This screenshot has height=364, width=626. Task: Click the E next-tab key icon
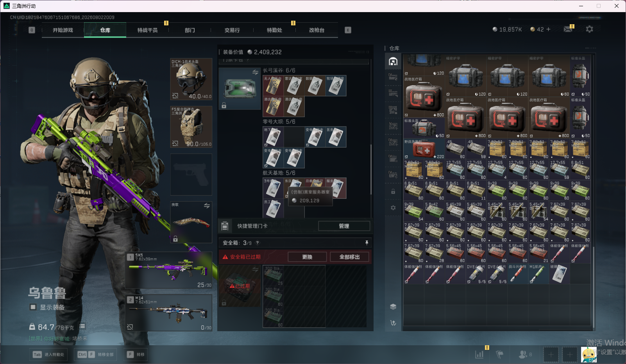click(x=348, y=30)
